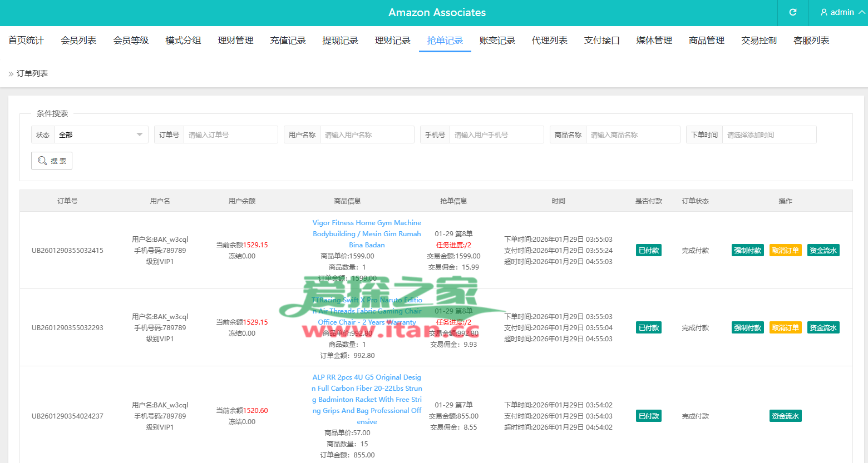Click orange 取消订单 on first order
This screenshot has height=463, width=868.
[785, 250]
